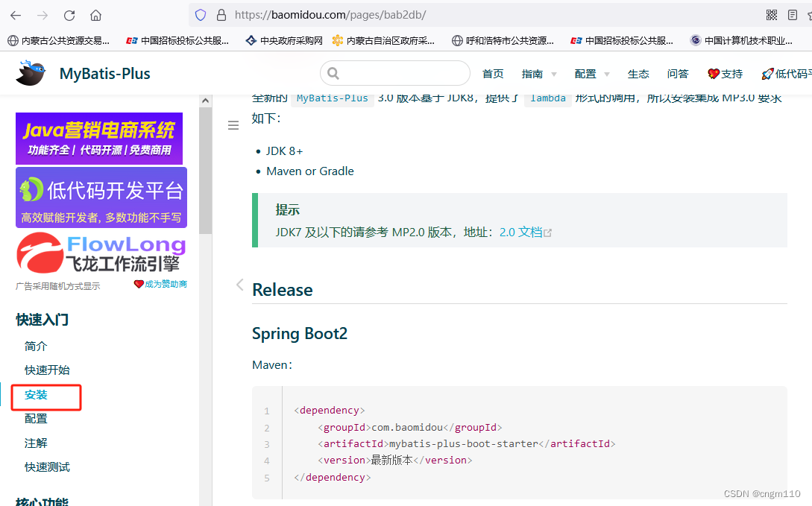
Task: Click the Maven or Gradle bullet item
Action: (x=309, y=171)
